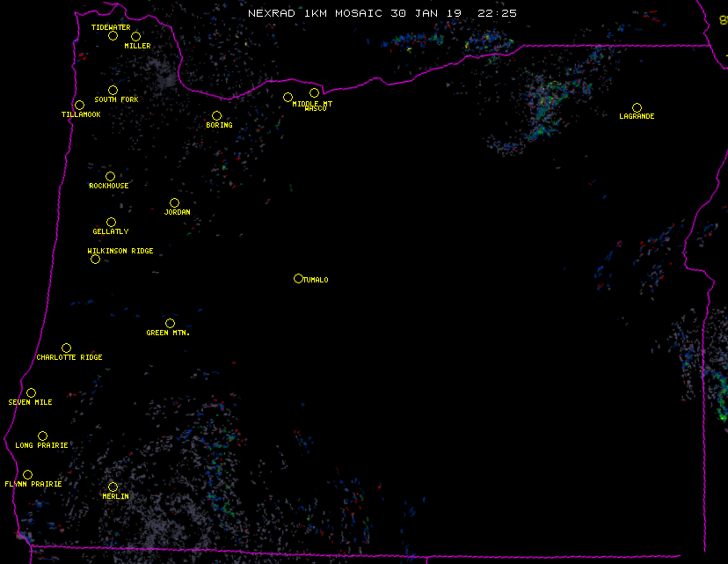Click the 22:25 timestamp in the header
The width and height of the screenshot is (728, 564).
click(x=497, y=13)
